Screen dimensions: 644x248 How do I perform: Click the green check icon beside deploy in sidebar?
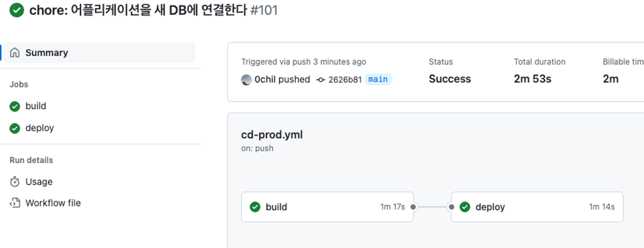pos(15,128)
